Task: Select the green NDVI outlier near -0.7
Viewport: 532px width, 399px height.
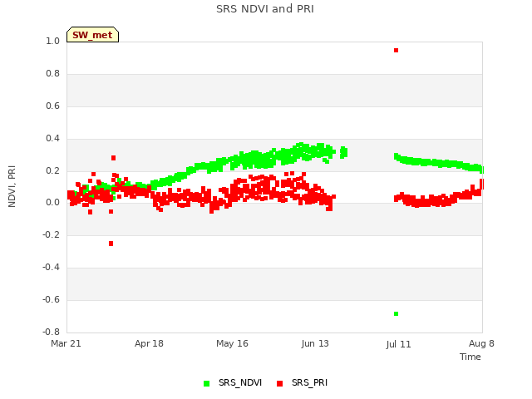Action: [x=396, y=314]
